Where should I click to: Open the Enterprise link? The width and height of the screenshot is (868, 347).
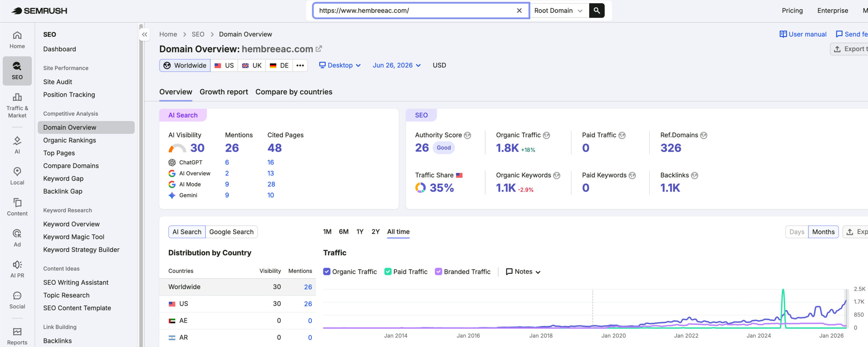coord(833,11)
